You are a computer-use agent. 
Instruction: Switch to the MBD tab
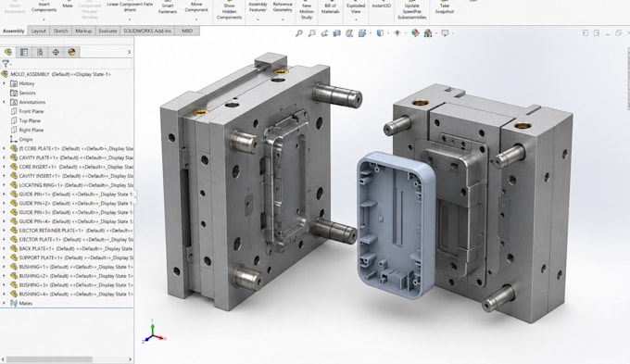click(x=187, y=31)
